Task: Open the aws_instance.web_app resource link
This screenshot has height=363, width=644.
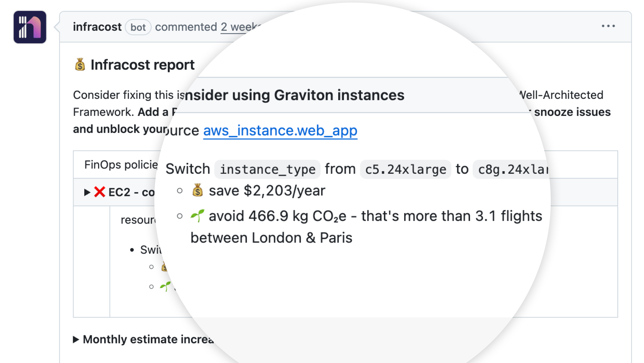Action: point(280,130)
